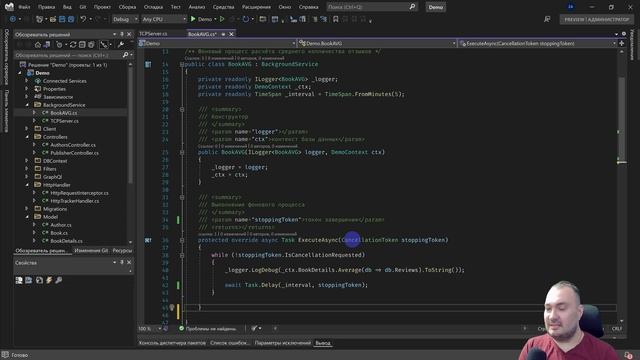
Task: Collapse the BackgroundService folder in tree
Action: point(27,105)
